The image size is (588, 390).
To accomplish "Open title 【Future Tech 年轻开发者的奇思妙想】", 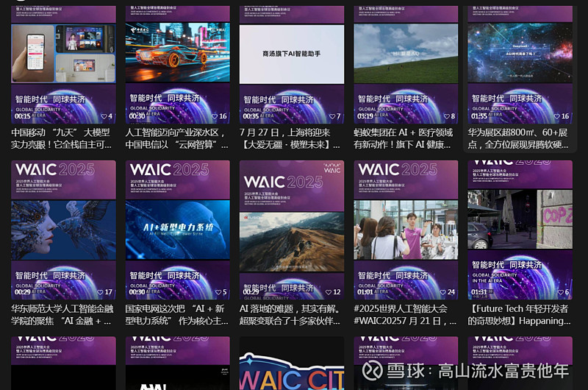I will point(519,315).
